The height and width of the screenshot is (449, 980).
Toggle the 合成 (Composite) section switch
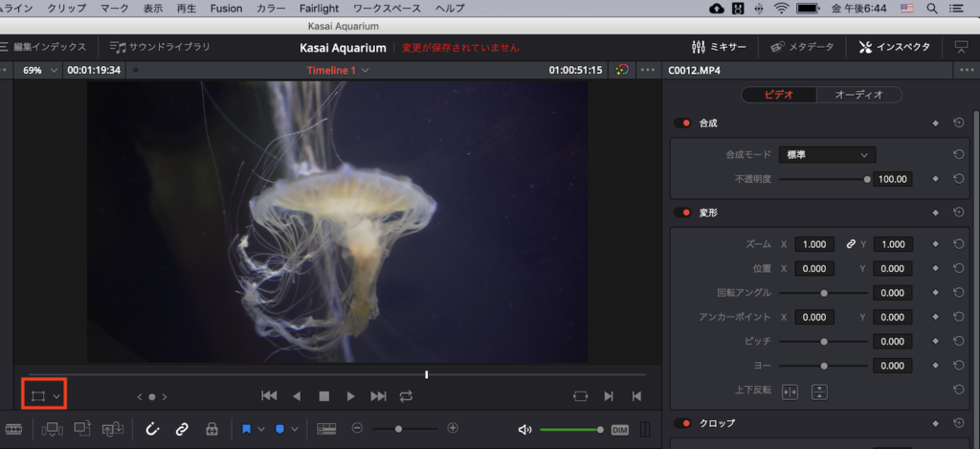pyautogui.click(x=683, y=123)
